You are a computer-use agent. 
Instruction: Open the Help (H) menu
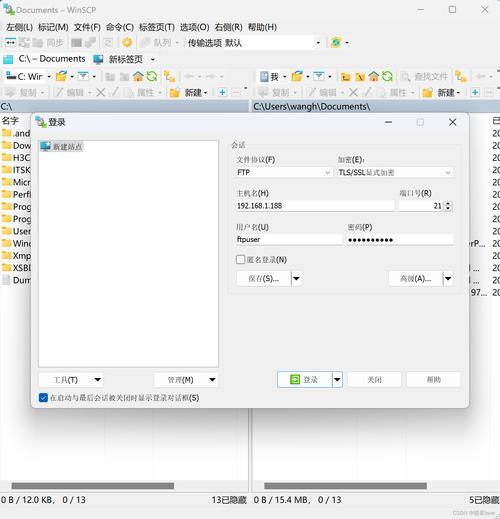pos(262,27)
